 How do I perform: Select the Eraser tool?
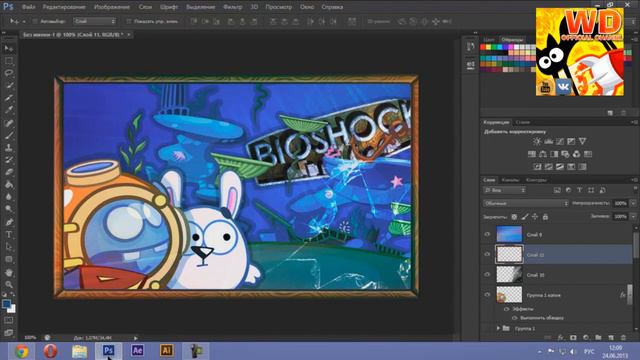coord(9,172)
